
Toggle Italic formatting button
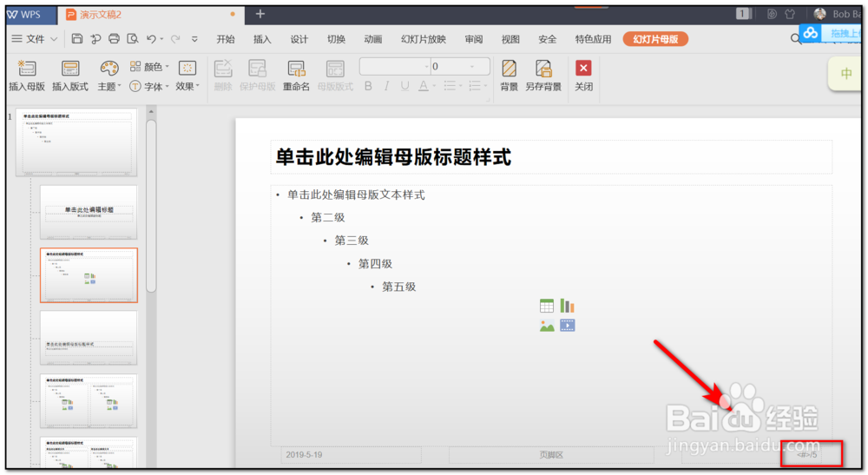pos(386,86)
